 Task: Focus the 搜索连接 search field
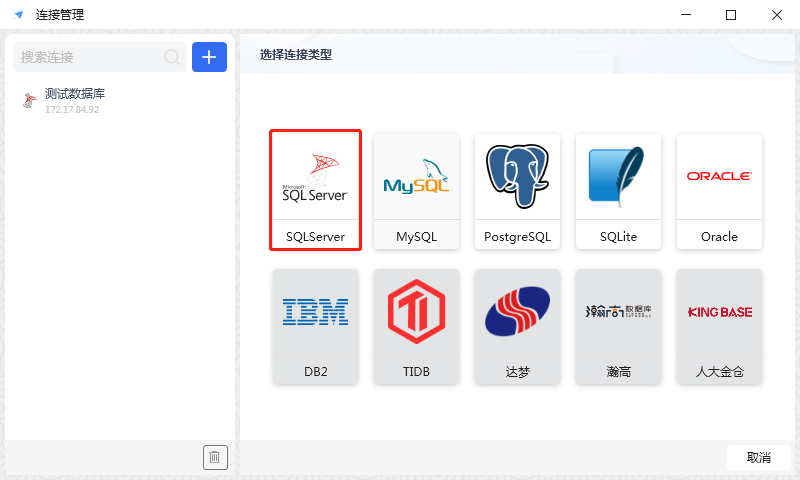[99, 57]
